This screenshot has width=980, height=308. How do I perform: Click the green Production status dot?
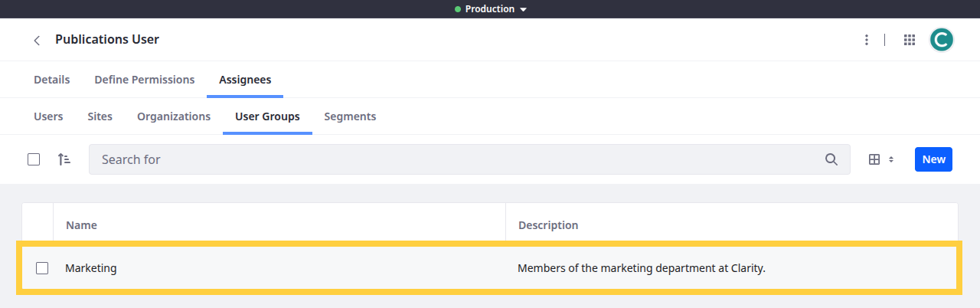click(458, 9)
